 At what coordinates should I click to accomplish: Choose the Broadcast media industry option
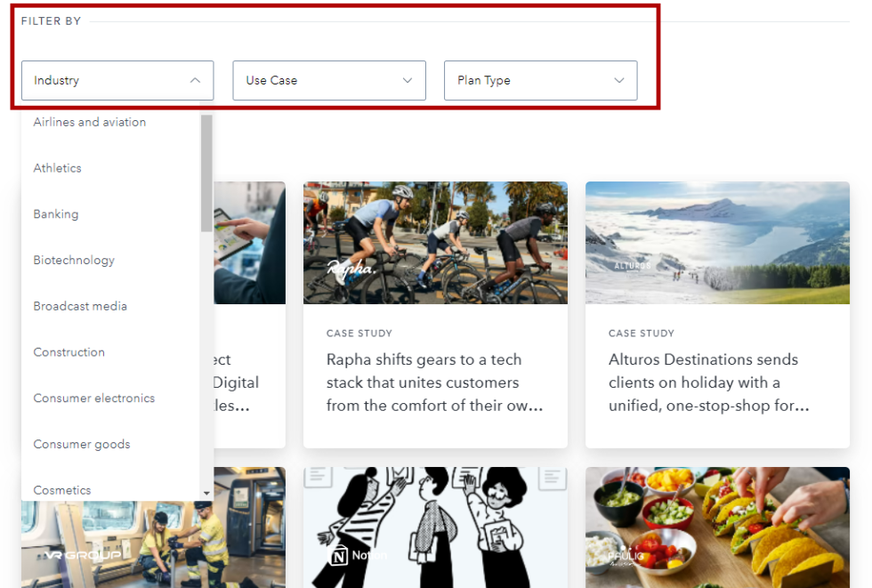80,305
